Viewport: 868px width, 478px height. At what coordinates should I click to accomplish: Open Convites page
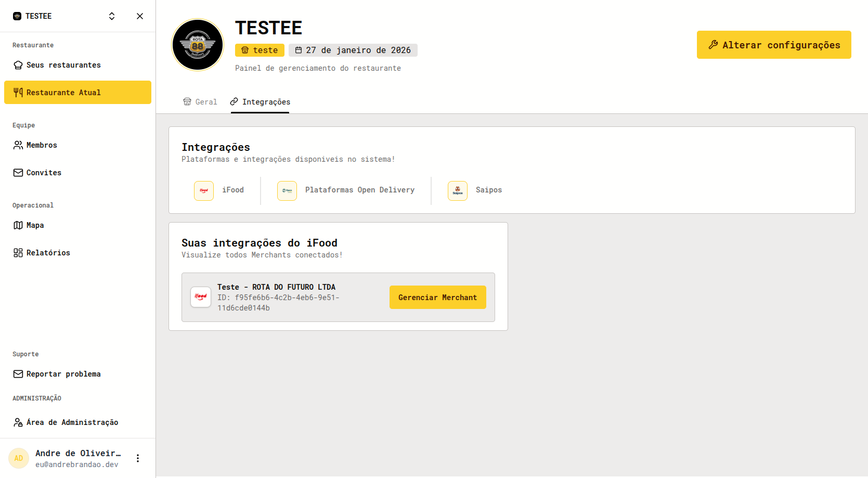pos(77,173)
